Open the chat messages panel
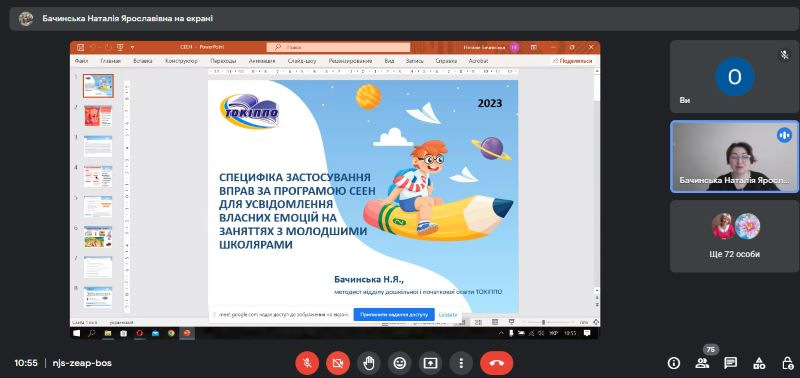 click(x=731, y=363)
